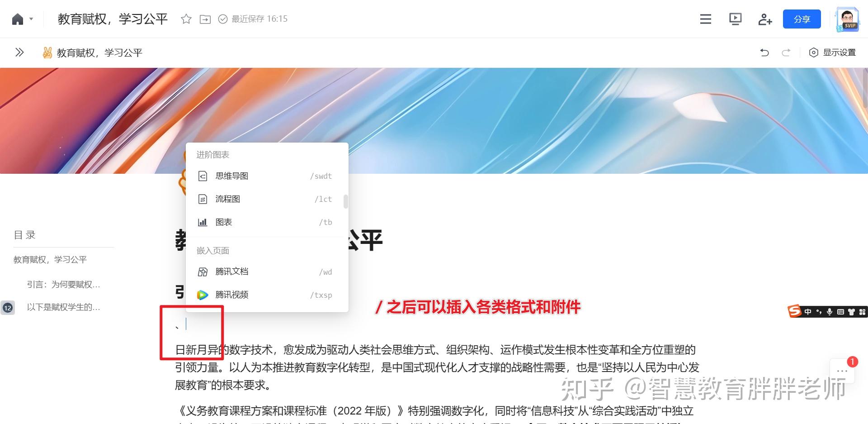Screen dimensions: 868x424
Task: Open 引言：为何要赋权 from the 目录 outline
Action: [x=63, y=284]
